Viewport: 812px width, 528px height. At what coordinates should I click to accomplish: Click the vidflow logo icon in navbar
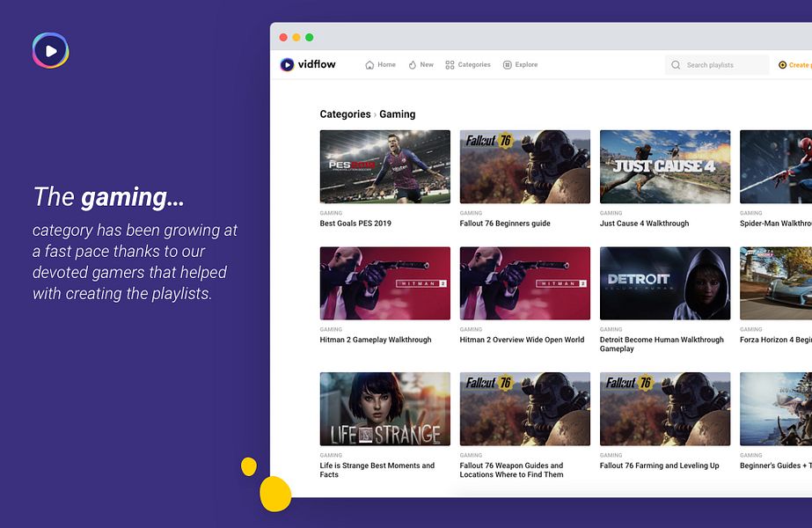287,65
